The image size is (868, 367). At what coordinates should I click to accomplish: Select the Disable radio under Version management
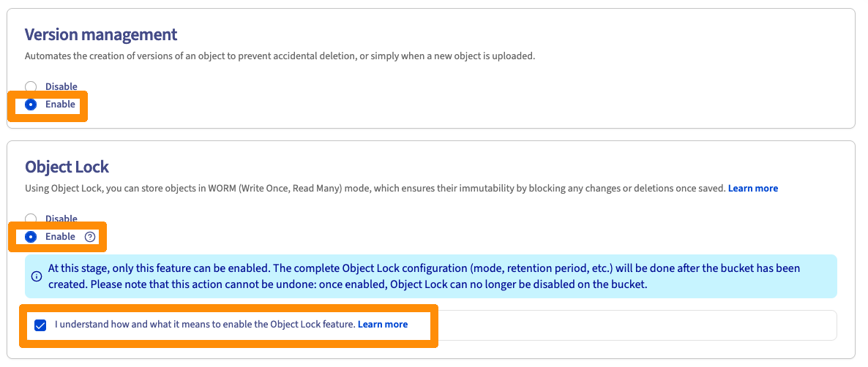pyautogui.click(x=31, y=87)
